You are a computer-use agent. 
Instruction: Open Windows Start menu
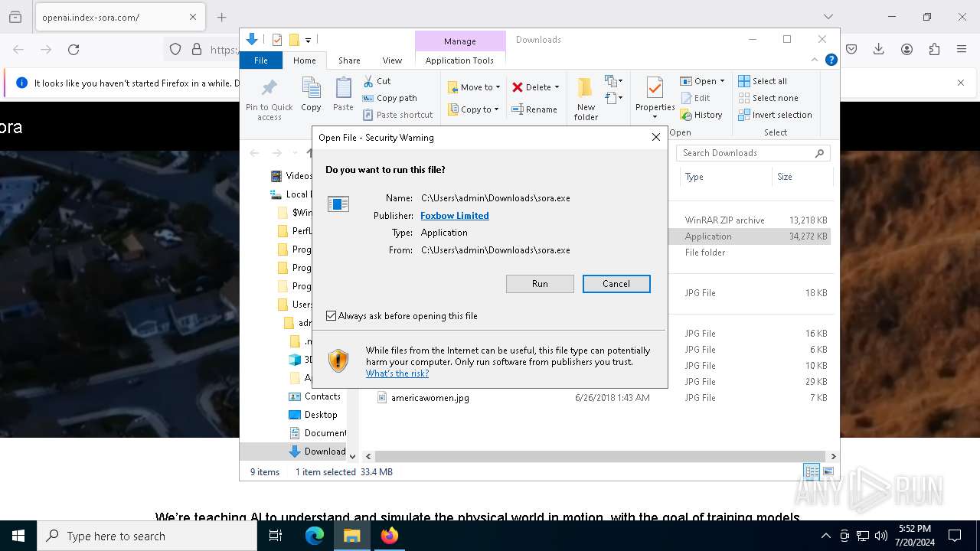(18, 536)
